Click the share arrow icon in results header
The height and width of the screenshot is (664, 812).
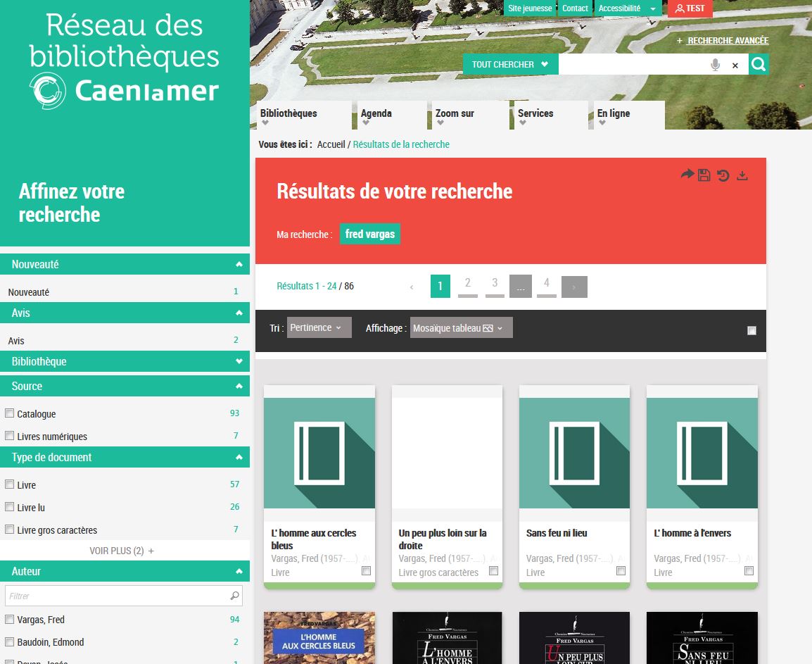tap(687, 175)
